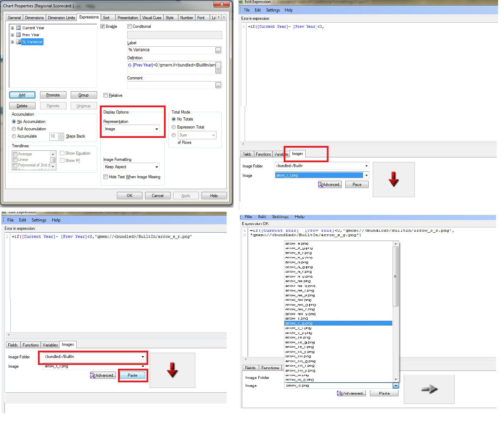This screenshot has height=429, width=504.
Task: Open the Label field's ellipsis editor button
Action: coord(218,50)
